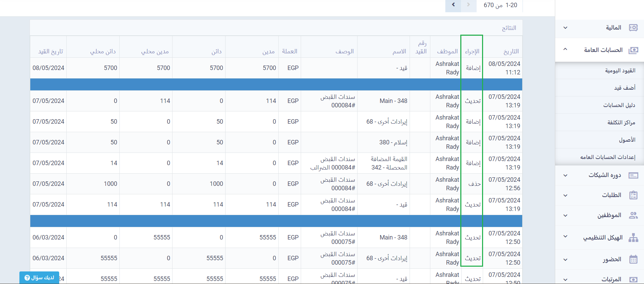The width and height of the screenshot is (644, 284).
Task: Click the المالية (Finance) sidebar icon
Action: 633,28
